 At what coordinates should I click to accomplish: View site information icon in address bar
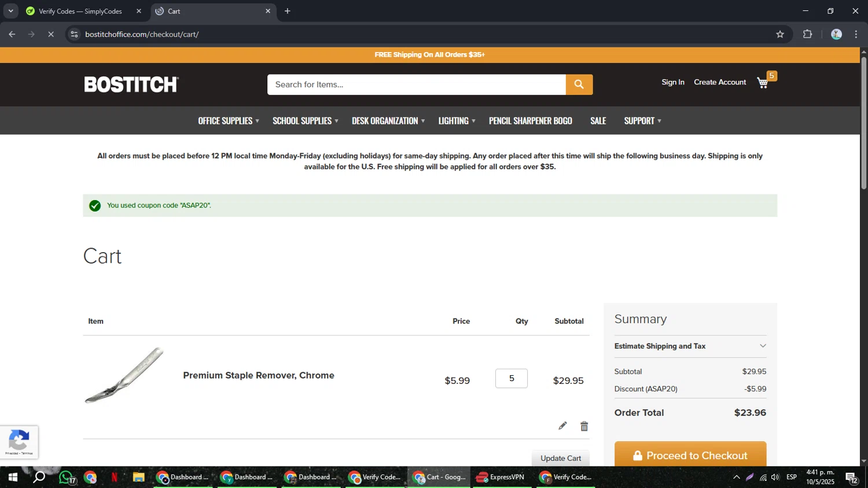(x=74, y=35)
